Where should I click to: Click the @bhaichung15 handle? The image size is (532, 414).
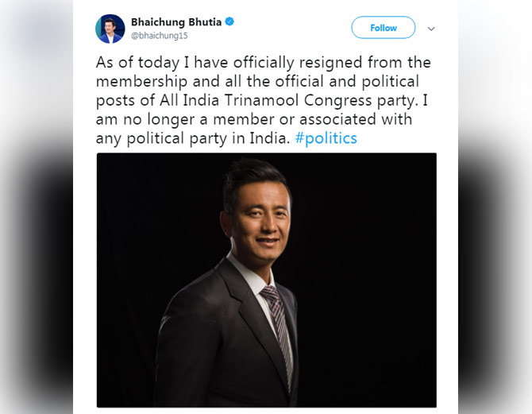pyautogui.click(x=158, y=36)
